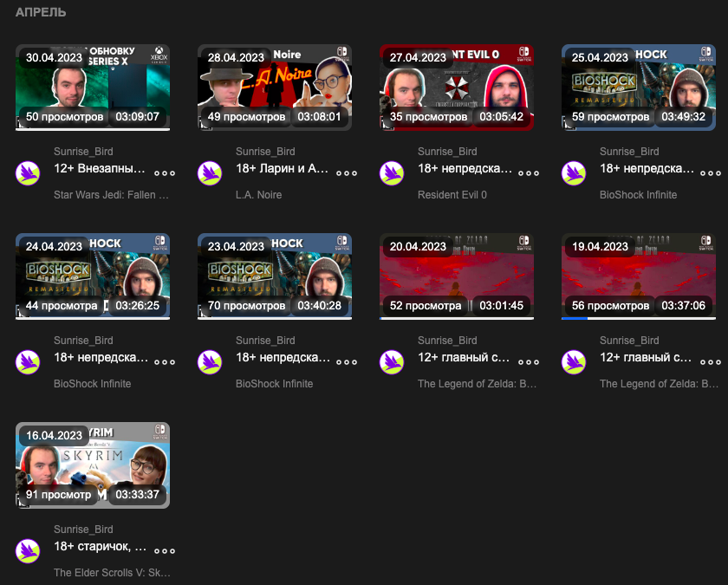Click Sunrise_Bird name above '18+ старичок' title

83,530
